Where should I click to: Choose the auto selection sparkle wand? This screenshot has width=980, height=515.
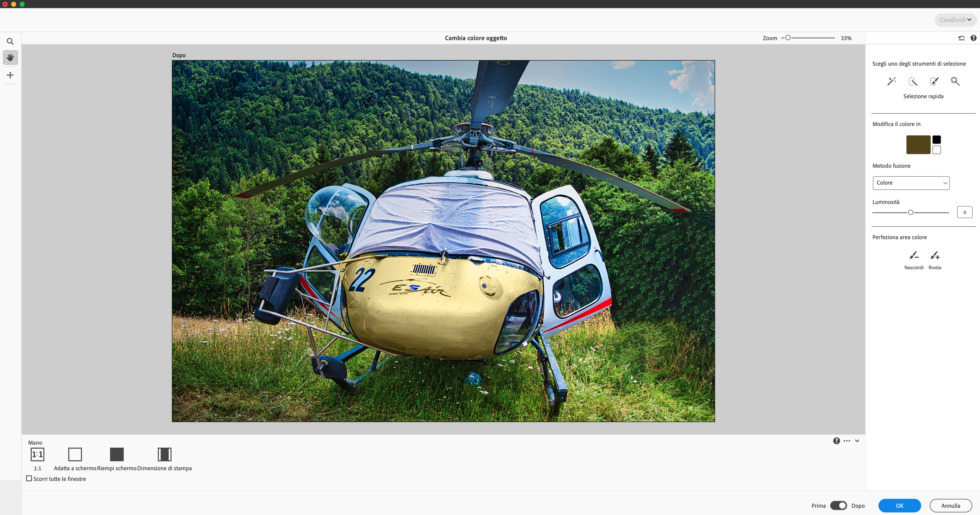pyautogui.click(x=891, y=81)
